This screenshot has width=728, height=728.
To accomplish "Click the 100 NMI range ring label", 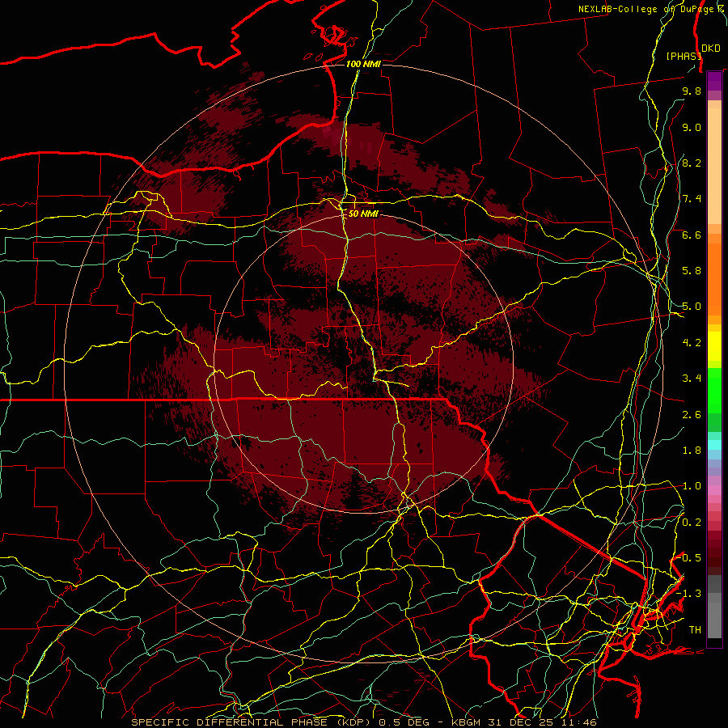I will click(363, 64).
